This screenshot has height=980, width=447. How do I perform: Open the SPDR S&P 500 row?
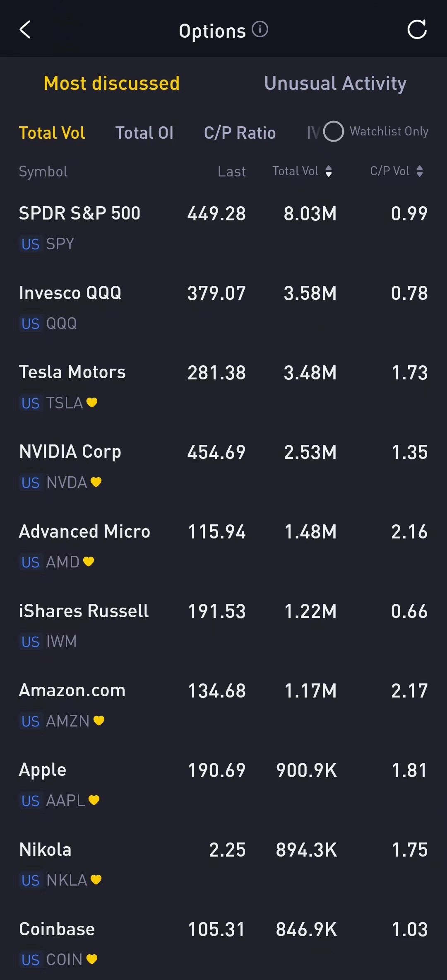(223, 228)
